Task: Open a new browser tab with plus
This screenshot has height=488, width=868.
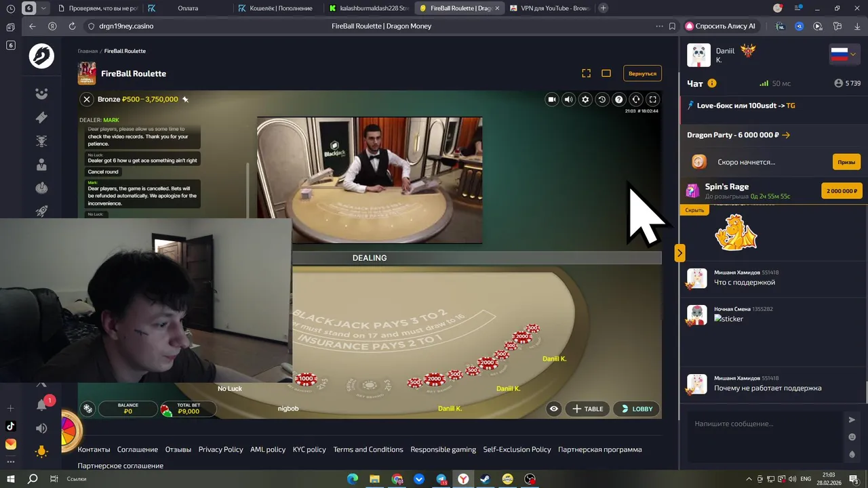Action: (603, 8)
